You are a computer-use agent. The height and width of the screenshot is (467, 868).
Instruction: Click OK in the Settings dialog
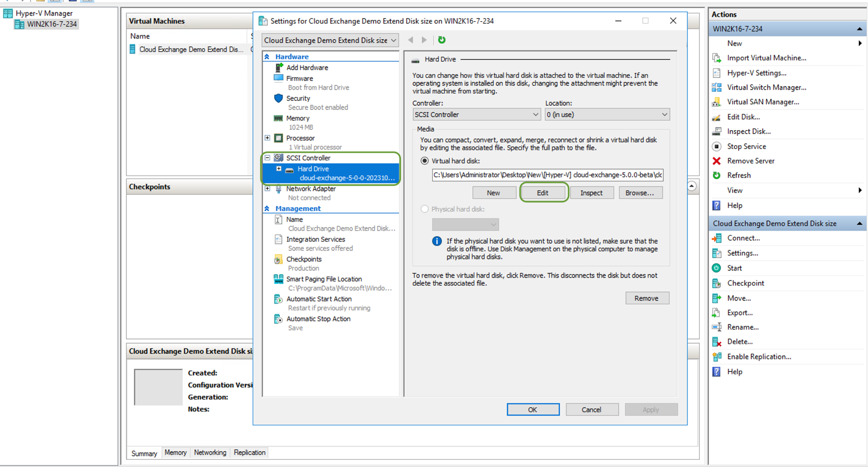click(x=533, y=409)
